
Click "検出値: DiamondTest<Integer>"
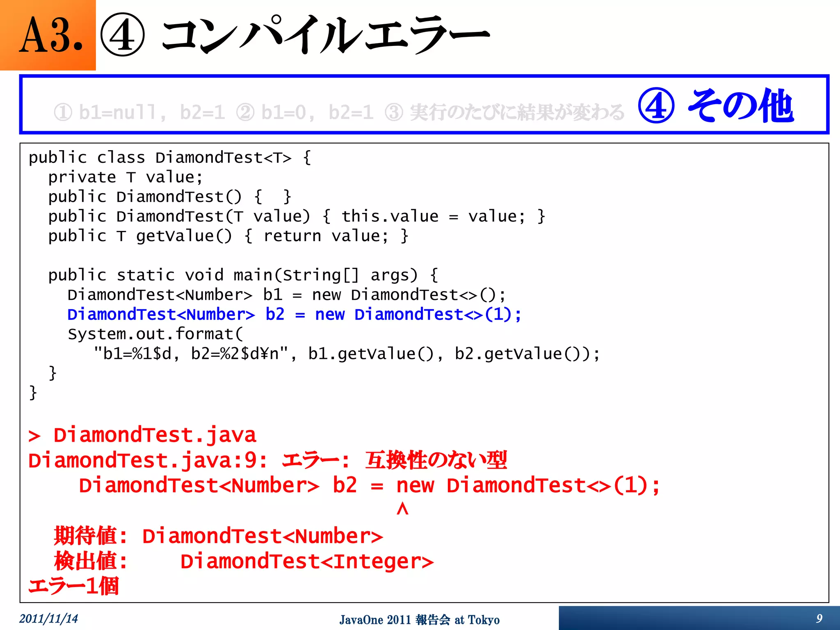click(244, 562)
